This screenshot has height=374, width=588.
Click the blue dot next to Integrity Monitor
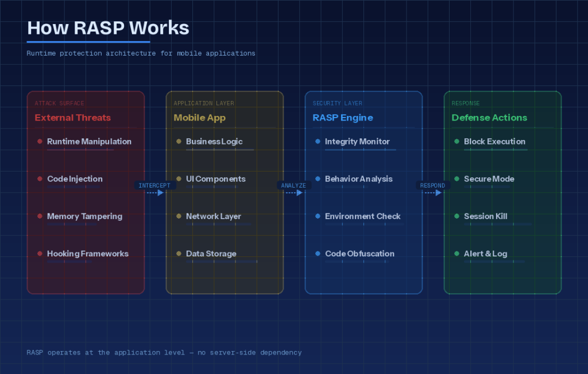click(x=318, y=142)
